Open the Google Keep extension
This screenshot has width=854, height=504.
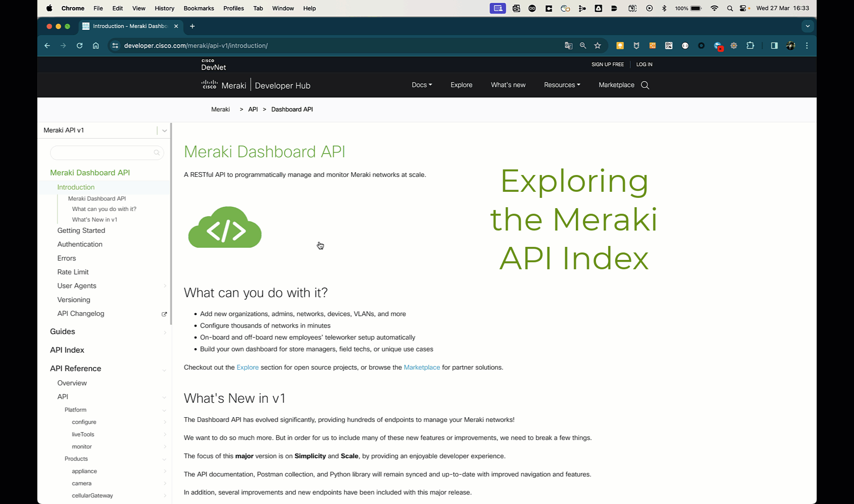tap(620, 45)
